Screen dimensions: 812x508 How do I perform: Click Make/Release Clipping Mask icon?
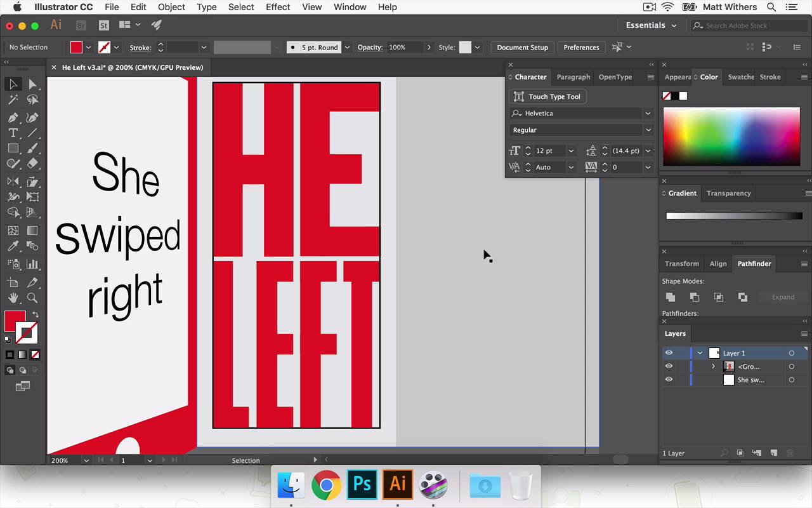click(740, 453)
